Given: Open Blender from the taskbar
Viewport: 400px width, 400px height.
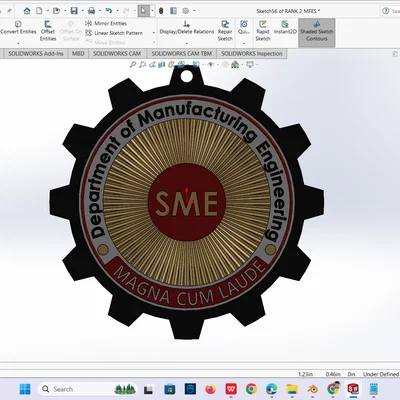Looking at the screenshot, I should tap(312, 389).
